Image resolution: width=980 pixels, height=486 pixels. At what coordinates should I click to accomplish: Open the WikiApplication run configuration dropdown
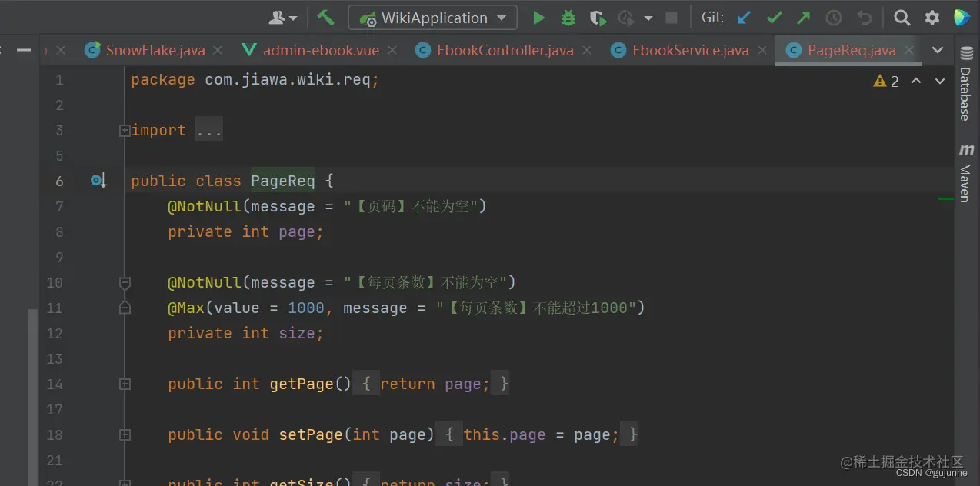(x=433, y=17)
